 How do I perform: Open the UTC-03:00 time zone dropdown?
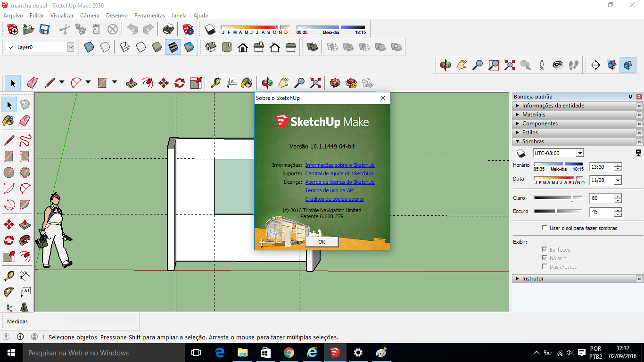pos(558,153)
